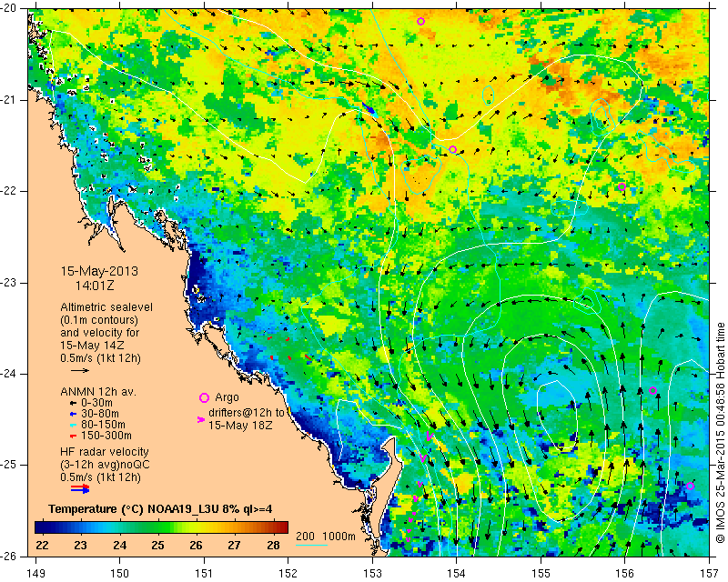The image size is (728, 582).
Task: Click the black 0-30m ANMN arrow symbol
Action: pyautogui.click(x=73, y=402)
